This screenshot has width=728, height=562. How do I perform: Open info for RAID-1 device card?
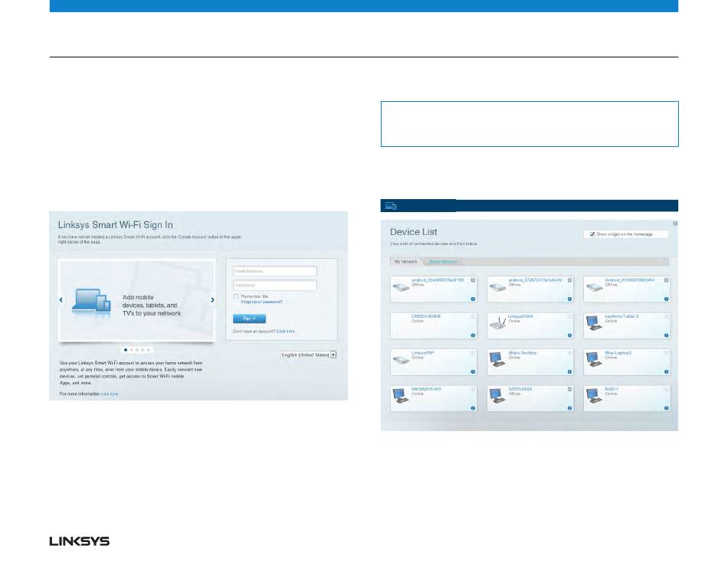point(666,408)
